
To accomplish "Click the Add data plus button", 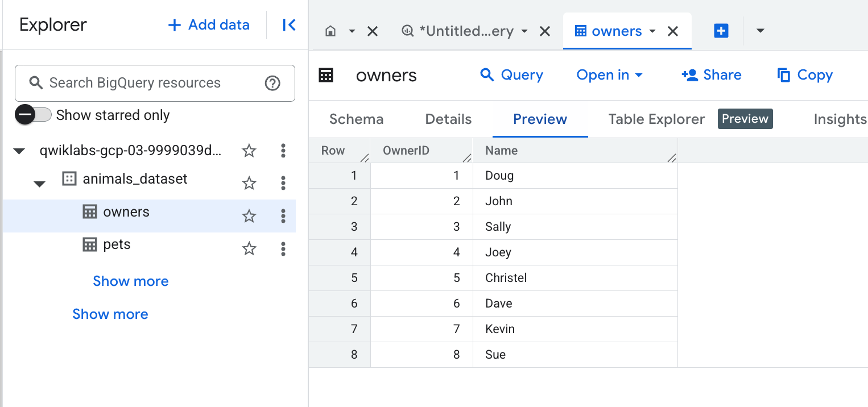I will pos(208,25).
